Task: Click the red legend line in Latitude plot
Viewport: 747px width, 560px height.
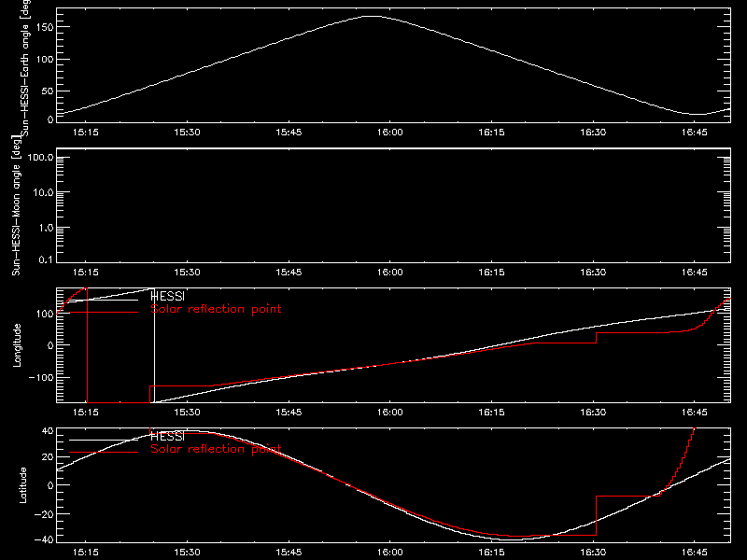Action: tap(104, 453)
